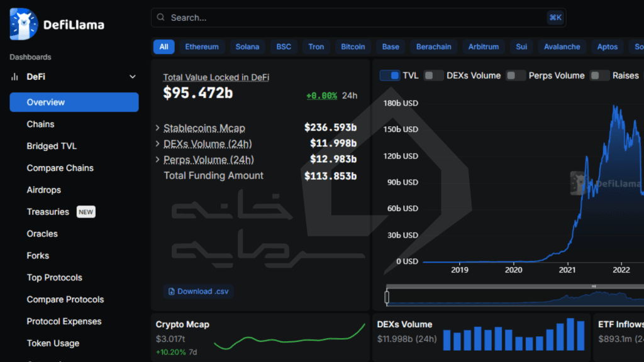Click into the Search input field
This screenshot has height=362, width=644.
[x=358, y=18]
